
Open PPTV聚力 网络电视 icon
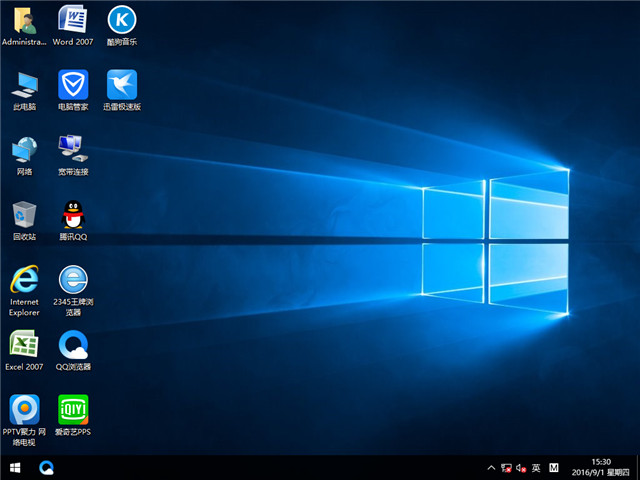click(24, 409)
